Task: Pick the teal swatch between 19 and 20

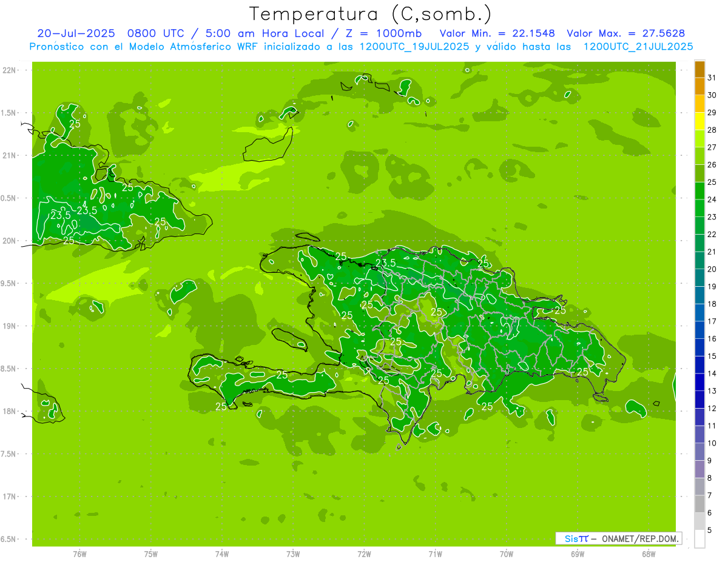Action: [x=699, y=278]
